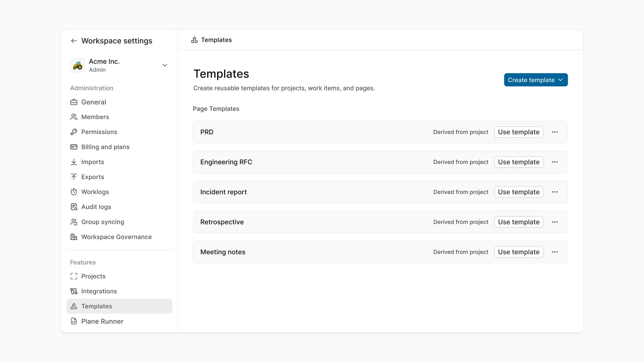Click the Members people icon

point(74,117)
